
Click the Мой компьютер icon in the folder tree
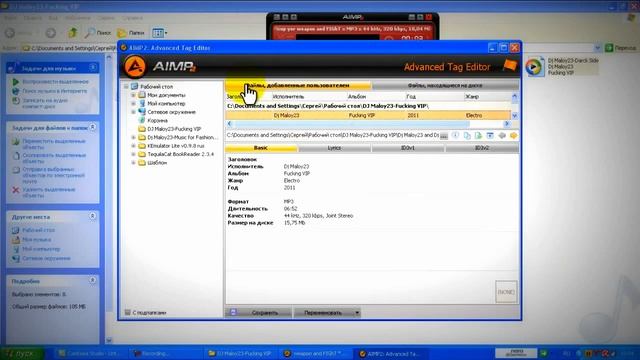tap(142, 103)
